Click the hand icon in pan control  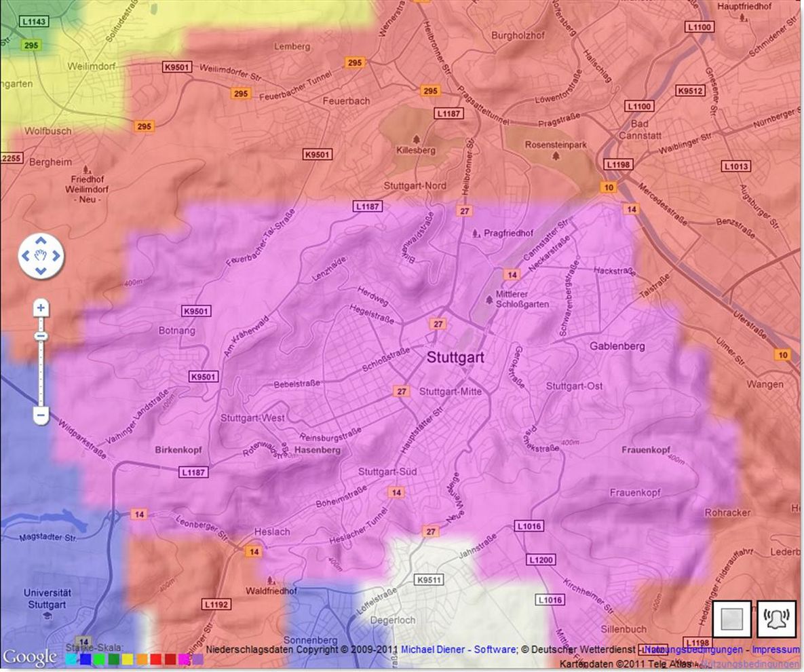(x=41, y=256)
